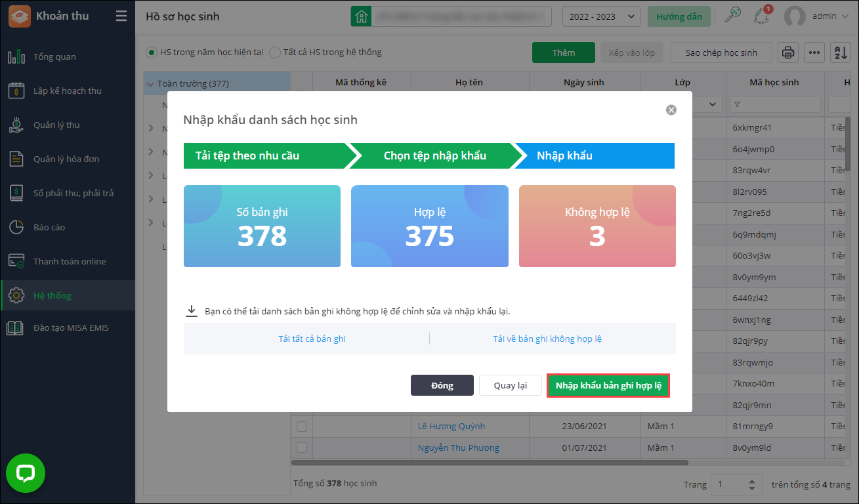The height and width of the screenshot is (504, 859).
Task: Click Tải về bản ghi không hợp lệ link
Action: coord(547,339)
